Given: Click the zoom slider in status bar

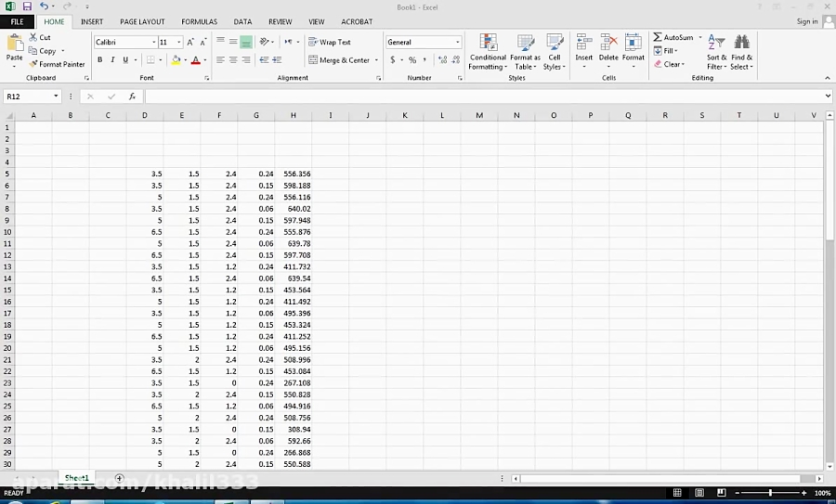Looking at the screenshot, I should click(770, 493).
